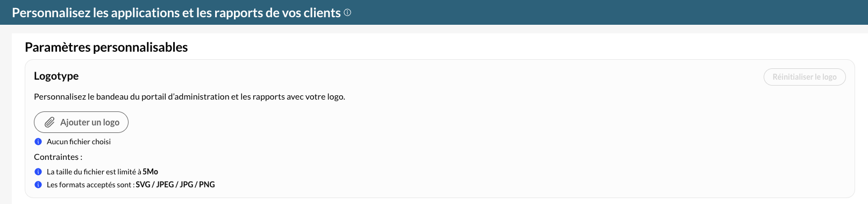Viewport: 868px width, 204px height.
Task: Click the Aucun fichier choisi status text
Action: point(79,142)
